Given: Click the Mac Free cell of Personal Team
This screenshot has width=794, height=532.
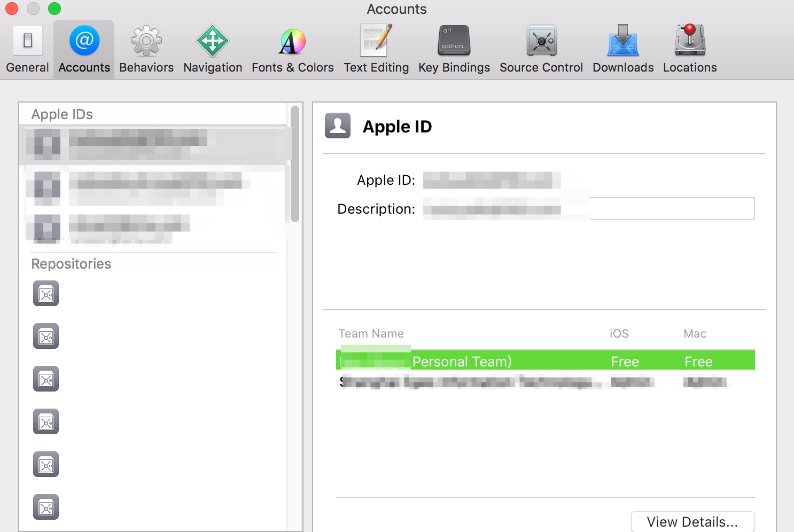Looking at the screenshot, I should pos(698,362).
